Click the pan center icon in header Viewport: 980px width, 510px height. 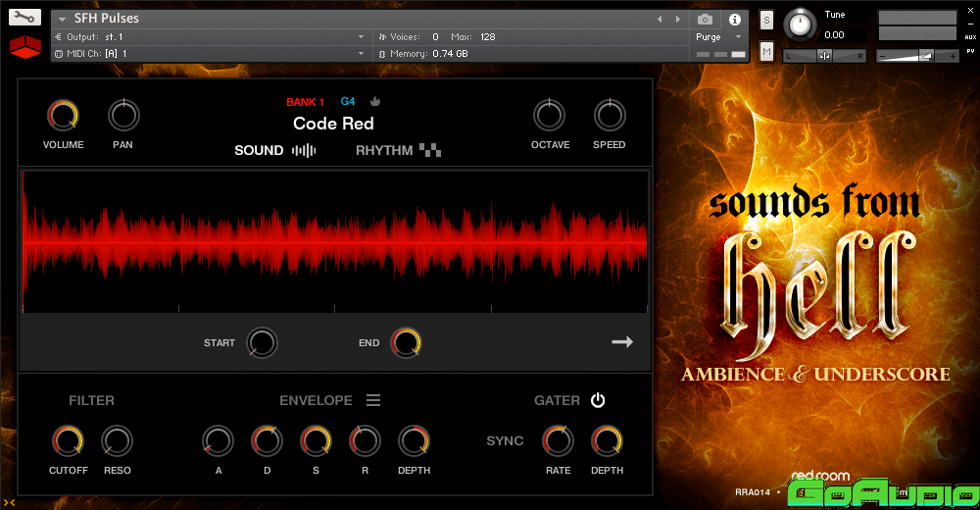824,56
